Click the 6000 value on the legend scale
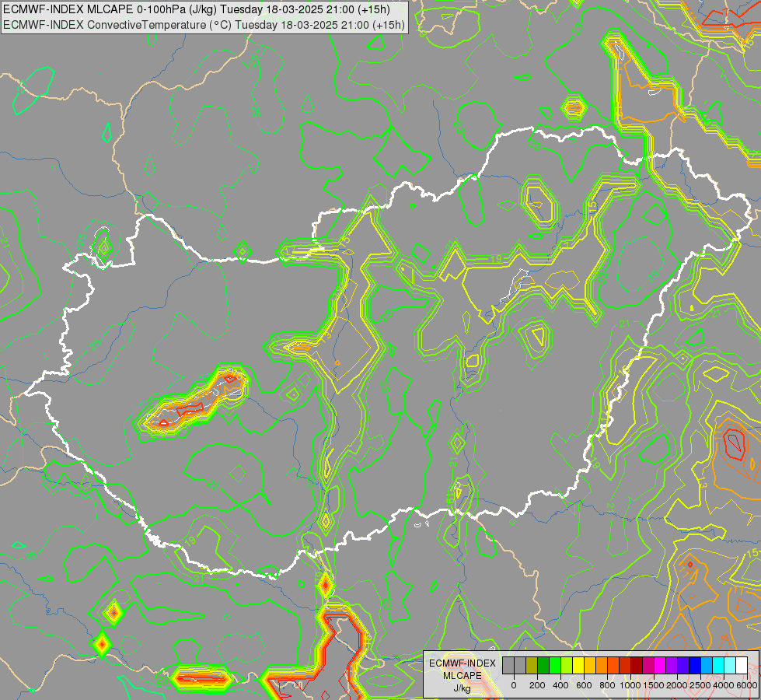761x700 pixels. (747, 685)
